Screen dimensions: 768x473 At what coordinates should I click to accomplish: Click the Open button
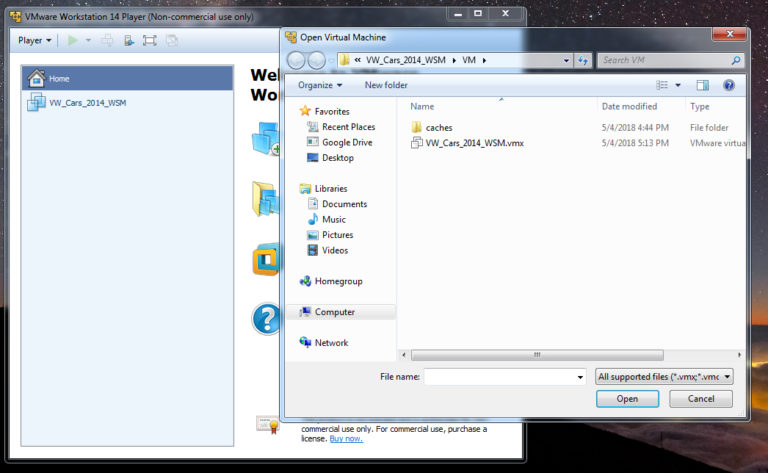coord(627,398)
